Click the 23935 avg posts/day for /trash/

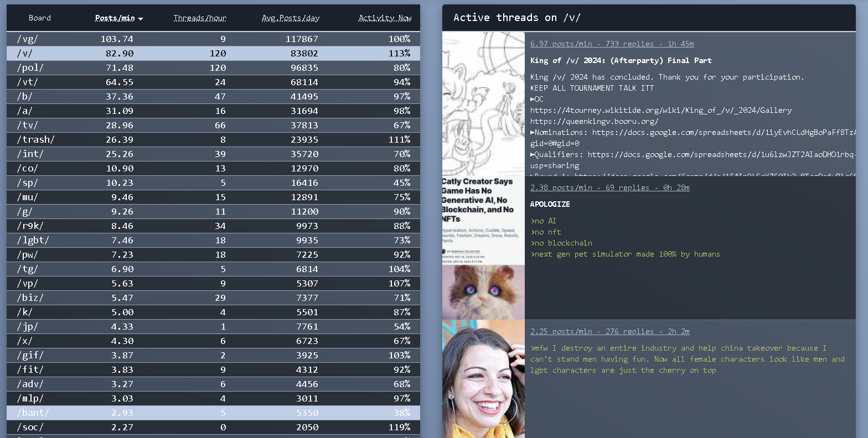(304, 140)
